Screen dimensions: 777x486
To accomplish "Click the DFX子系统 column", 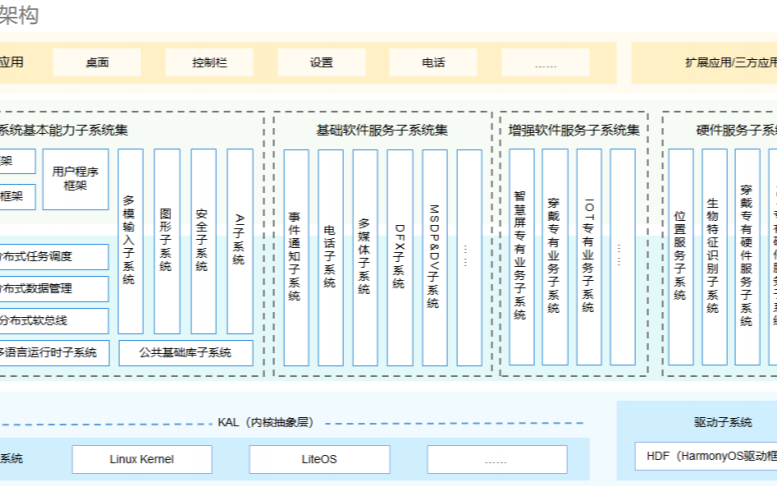I will 400,258.
